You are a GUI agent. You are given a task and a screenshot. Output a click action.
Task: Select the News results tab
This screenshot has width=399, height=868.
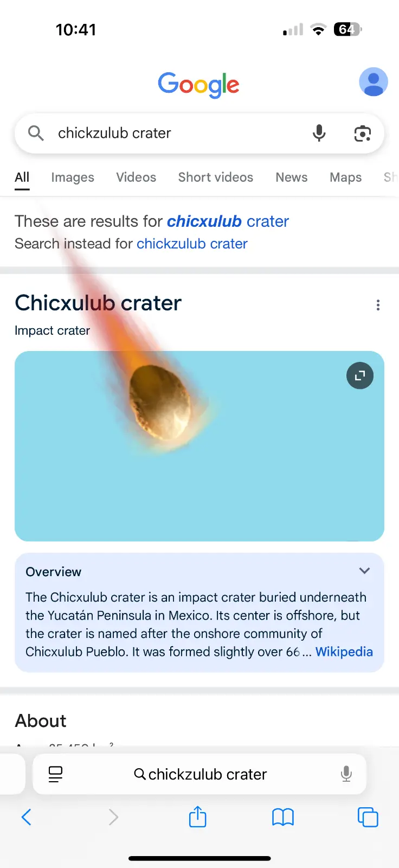pyautogui.click(x=291, y=177)
